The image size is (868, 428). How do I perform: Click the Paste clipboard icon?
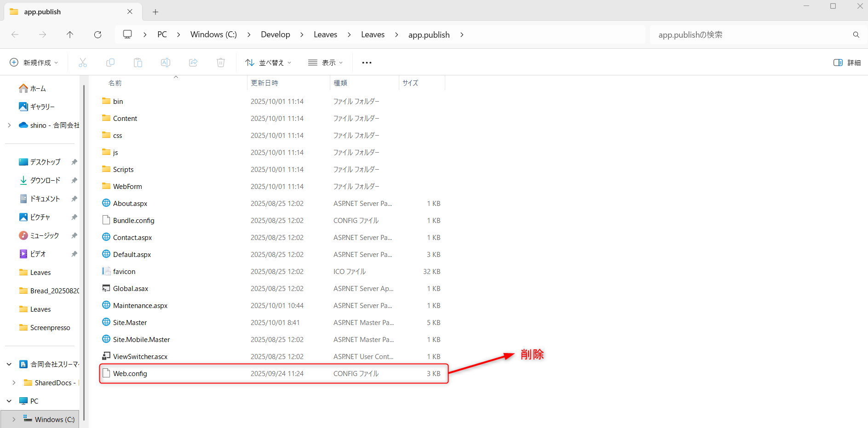pos(138,63)
